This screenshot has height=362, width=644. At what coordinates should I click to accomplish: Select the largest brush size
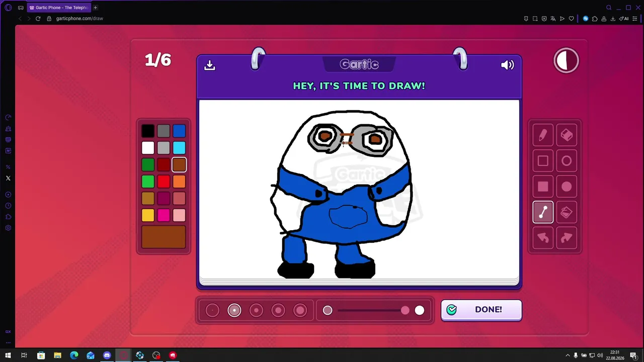point(300,310)
